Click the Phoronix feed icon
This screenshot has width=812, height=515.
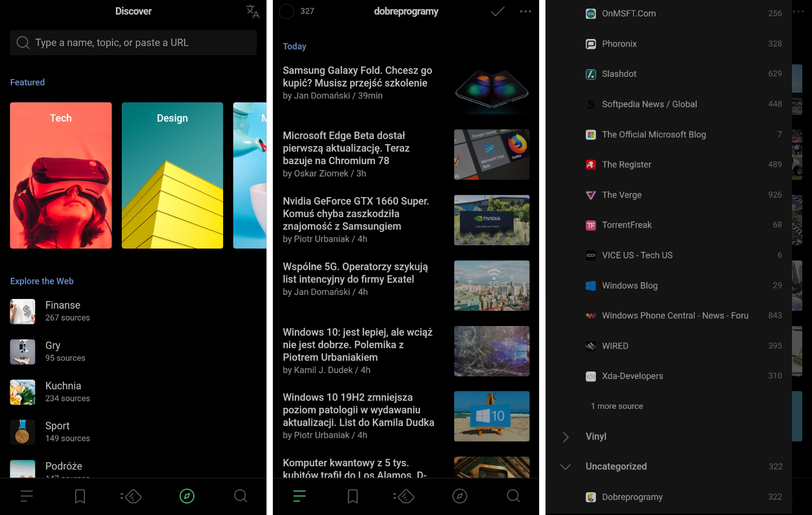(x=591, y=44)
